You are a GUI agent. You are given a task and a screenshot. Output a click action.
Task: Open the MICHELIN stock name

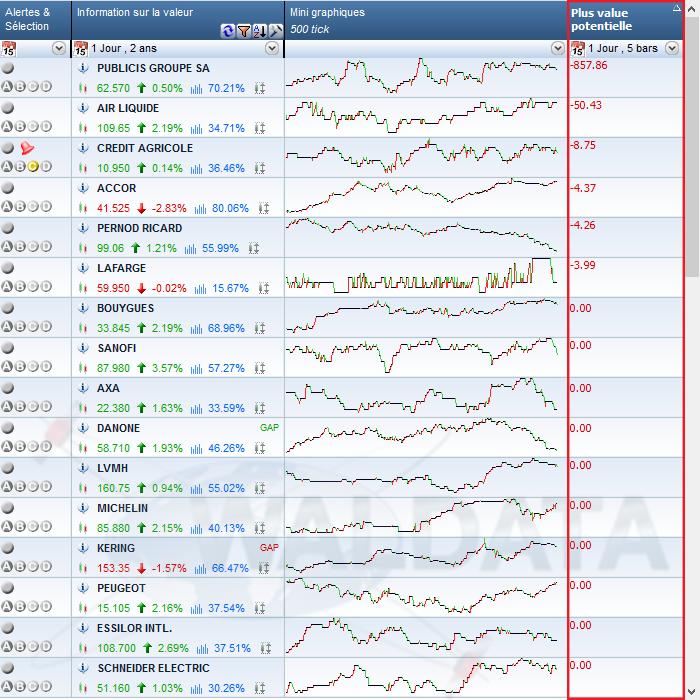coord(122,508)
